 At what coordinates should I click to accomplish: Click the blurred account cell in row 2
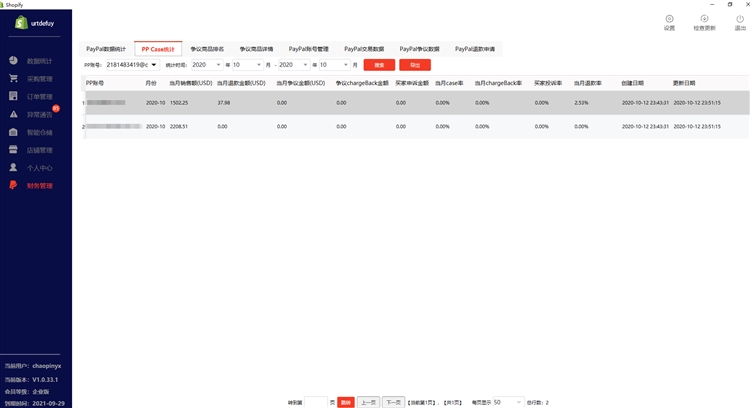point(114,126)
